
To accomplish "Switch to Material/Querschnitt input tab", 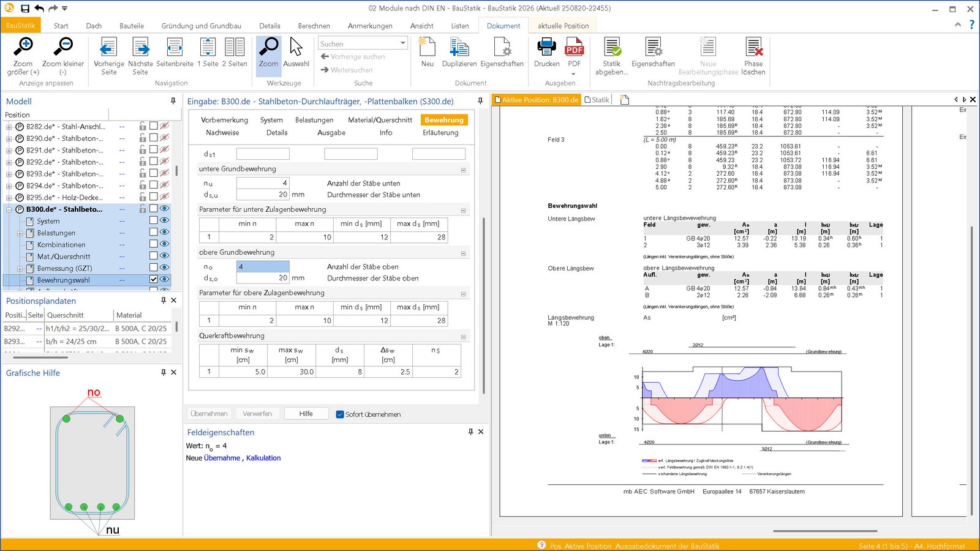I will [380, 120].
